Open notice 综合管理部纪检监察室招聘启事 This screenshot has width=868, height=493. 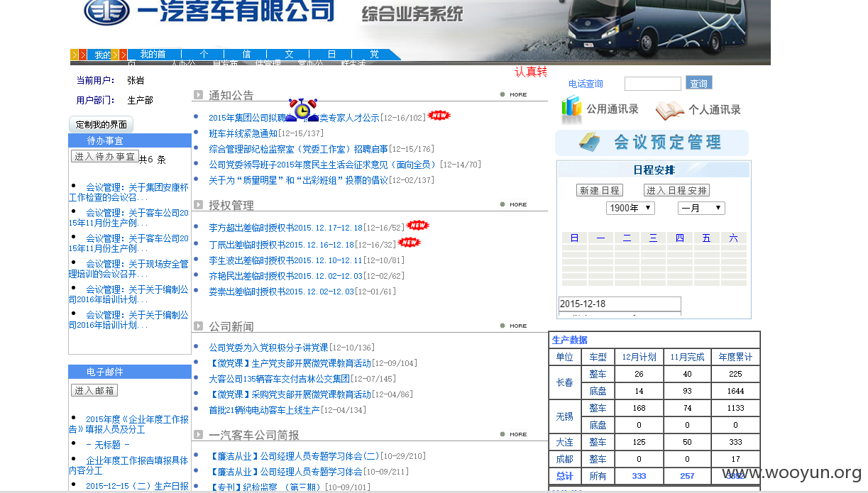[298, 149]
